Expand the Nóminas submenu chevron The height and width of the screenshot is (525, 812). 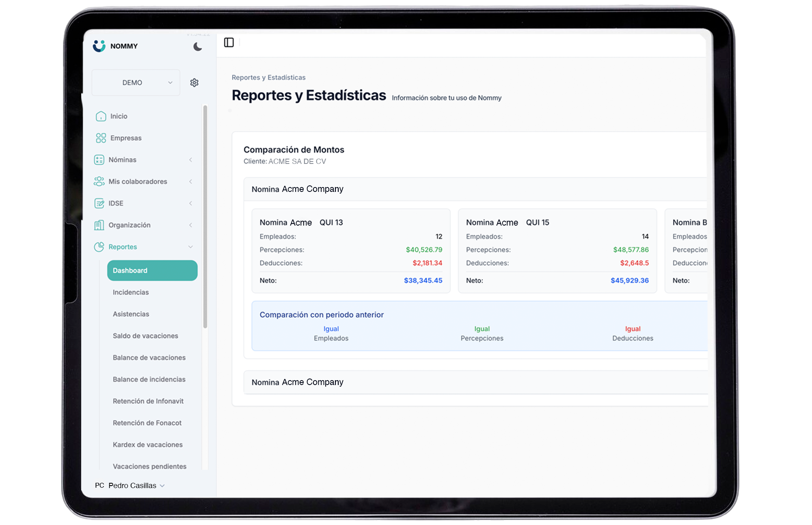190,160
